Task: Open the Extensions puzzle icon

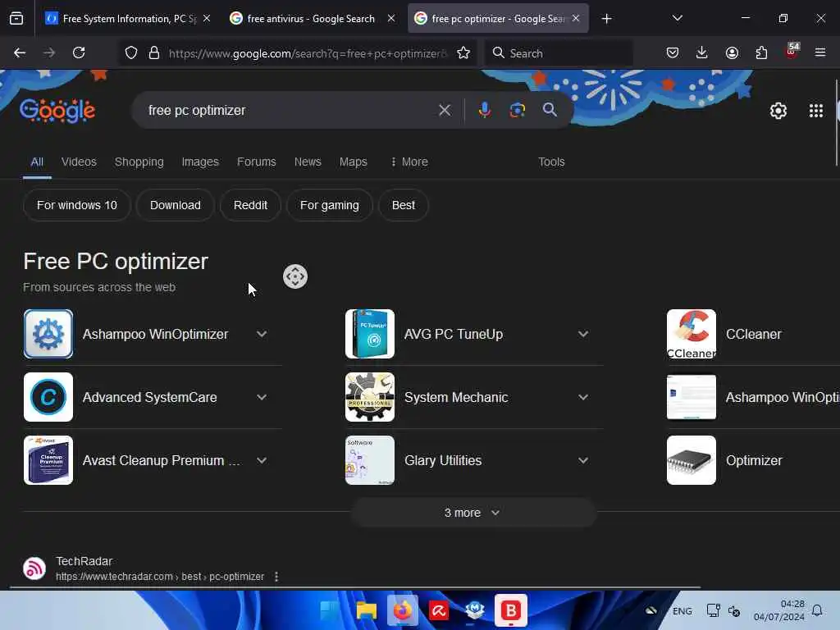Action: tap(761, 52)
